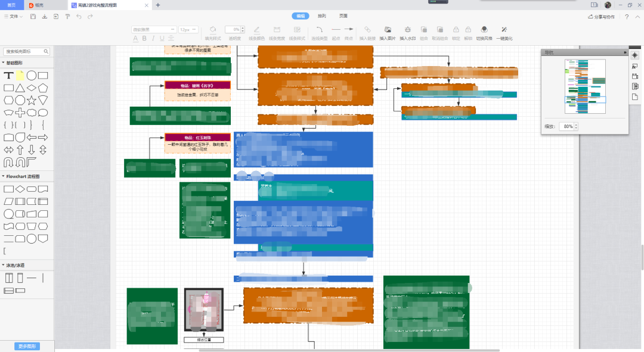This screenshot has height=352, width=644.
Task: Select the circle shape in basic shapes
Action: (32, 76)
